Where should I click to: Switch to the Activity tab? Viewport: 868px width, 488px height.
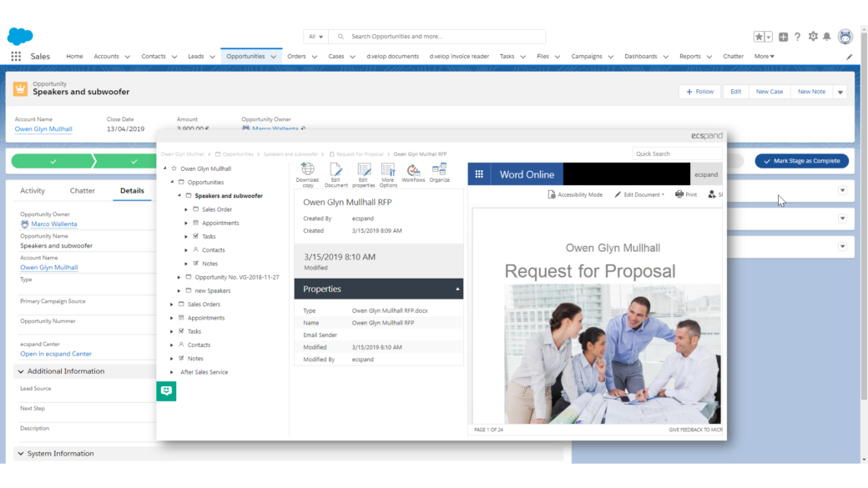[x=33, y=191]
